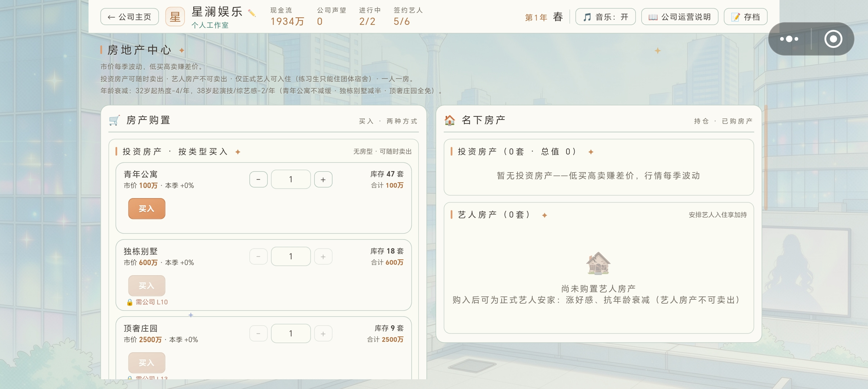
Task: Save game with 存档 button
Action: click(x=745, y=17)
